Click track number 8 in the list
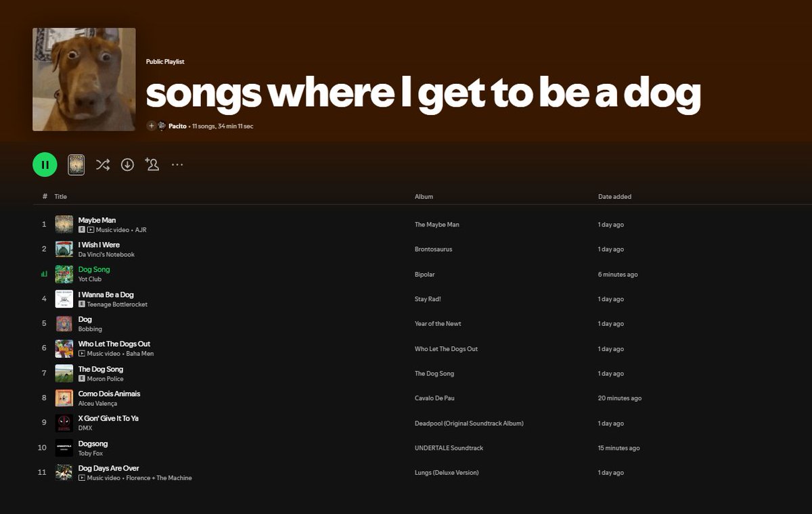812x514 pixels. click(x=44, y=398)
